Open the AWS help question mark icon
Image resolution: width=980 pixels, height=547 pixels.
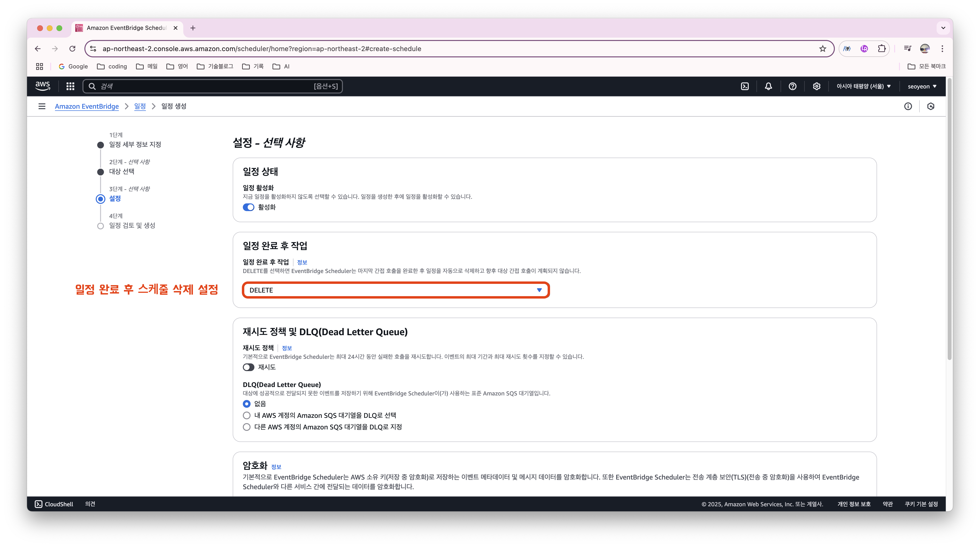[x=792, y=86]
